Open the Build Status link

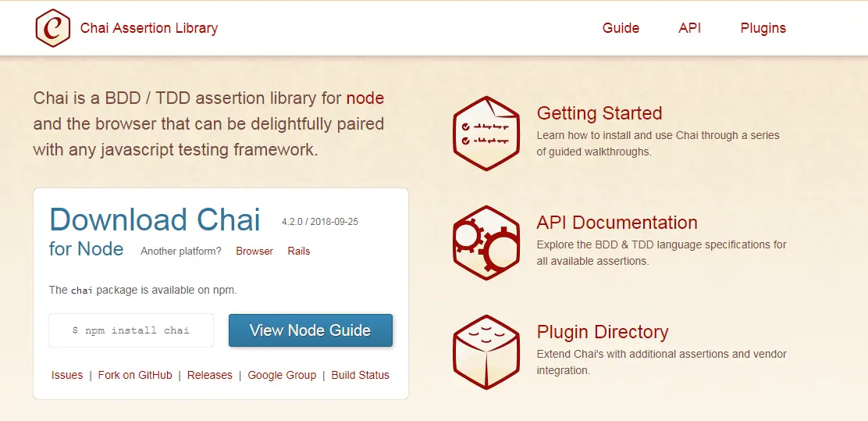pos(361,375)
